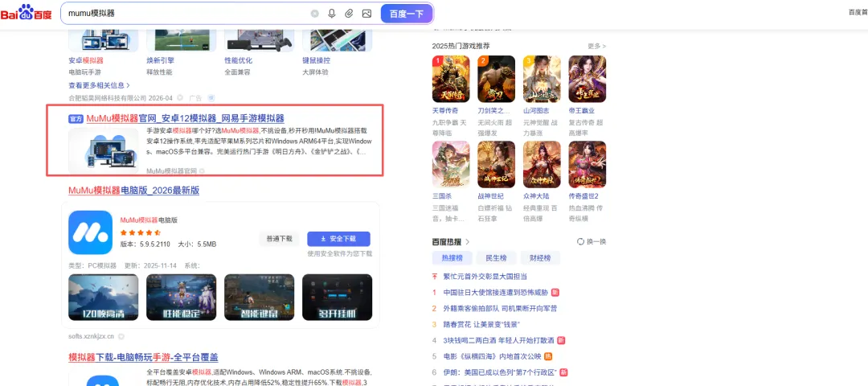Screen dimensions: 868x386
Task: Click the 普通下载 button
Action: coord(279,239)
